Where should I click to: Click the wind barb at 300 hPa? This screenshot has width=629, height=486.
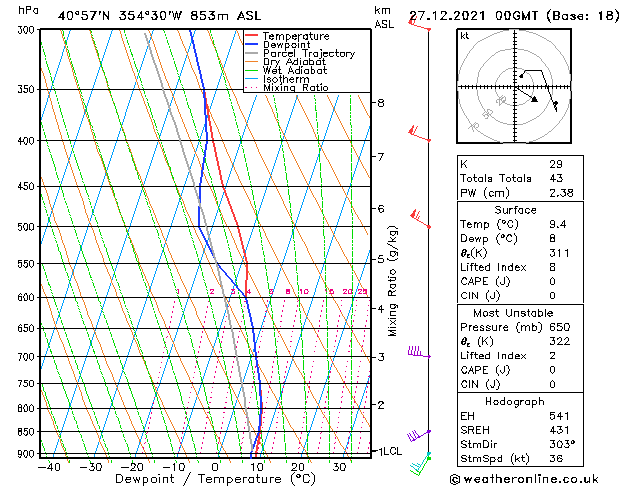(419, 24)
